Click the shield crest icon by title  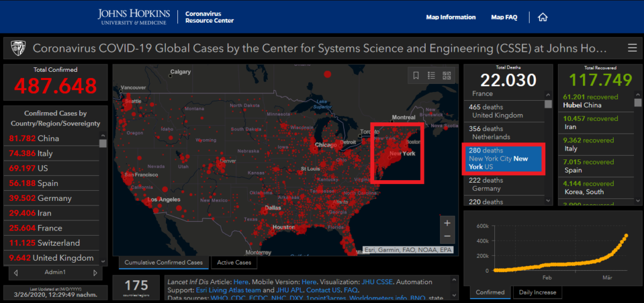pyautogui.click(x=18, y=48)
